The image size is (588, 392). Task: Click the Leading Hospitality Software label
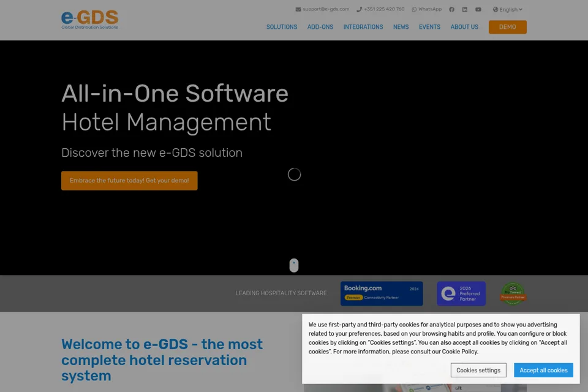coord(281,293)
